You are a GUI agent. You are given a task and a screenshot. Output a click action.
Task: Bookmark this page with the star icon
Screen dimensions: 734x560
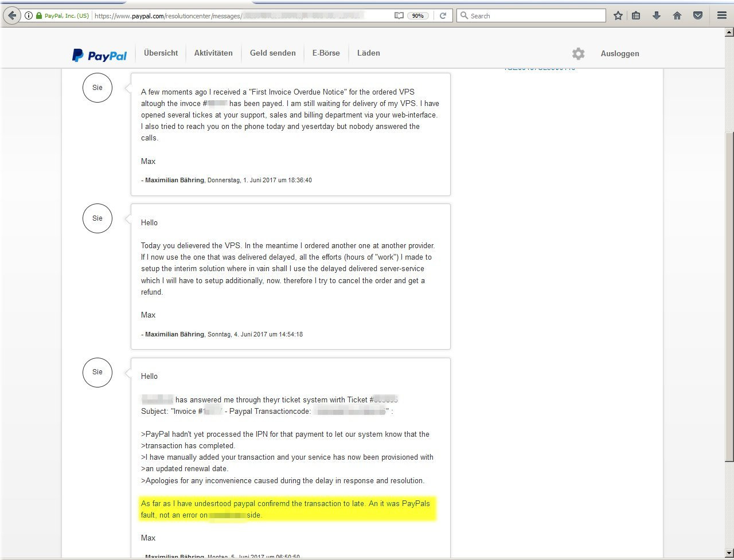[x=618, y=16]
